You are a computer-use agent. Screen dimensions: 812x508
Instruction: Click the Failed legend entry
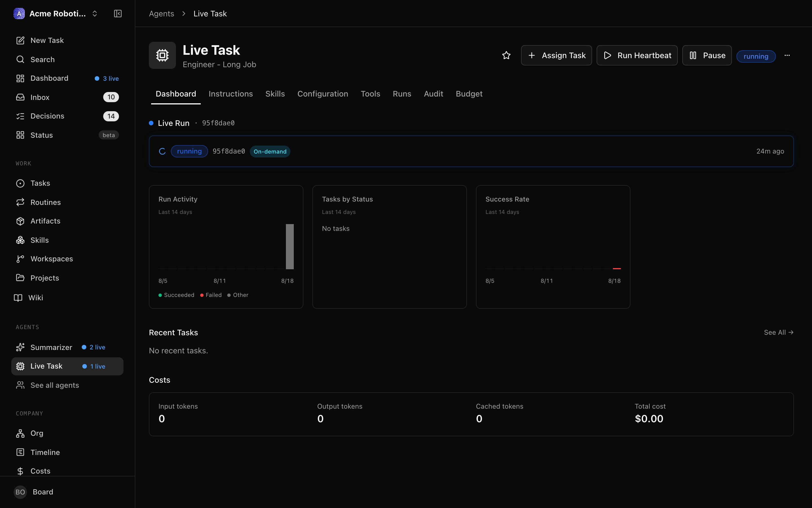[211, 295]
